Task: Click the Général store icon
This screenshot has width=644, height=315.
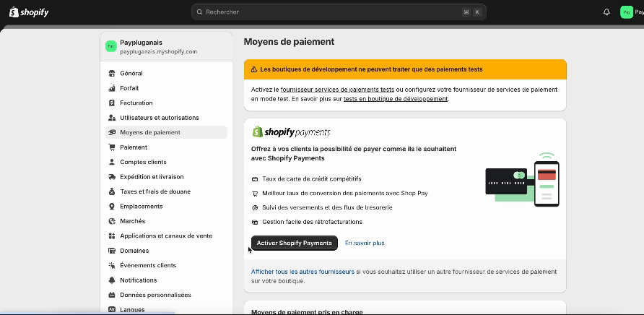Action: click(111, 73)
